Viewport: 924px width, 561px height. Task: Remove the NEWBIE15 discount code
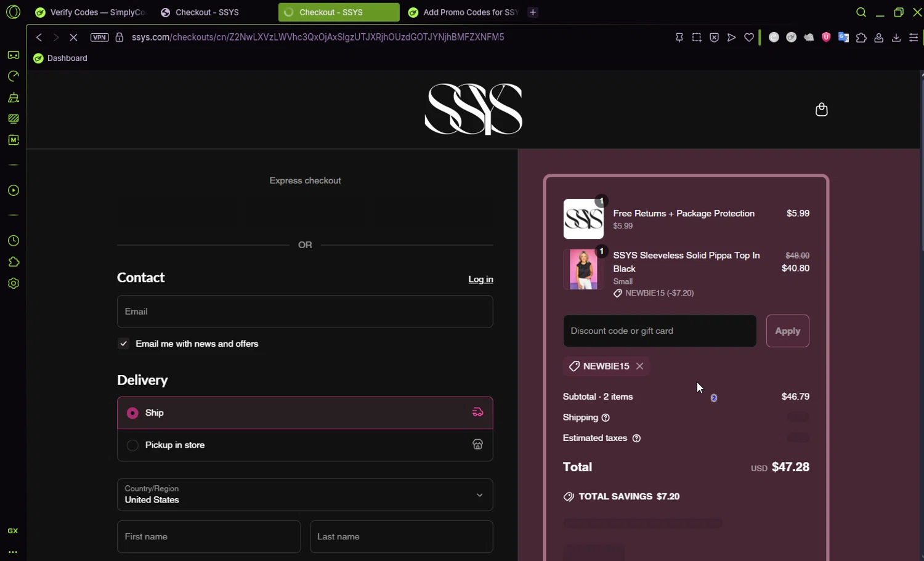point(640,366)
